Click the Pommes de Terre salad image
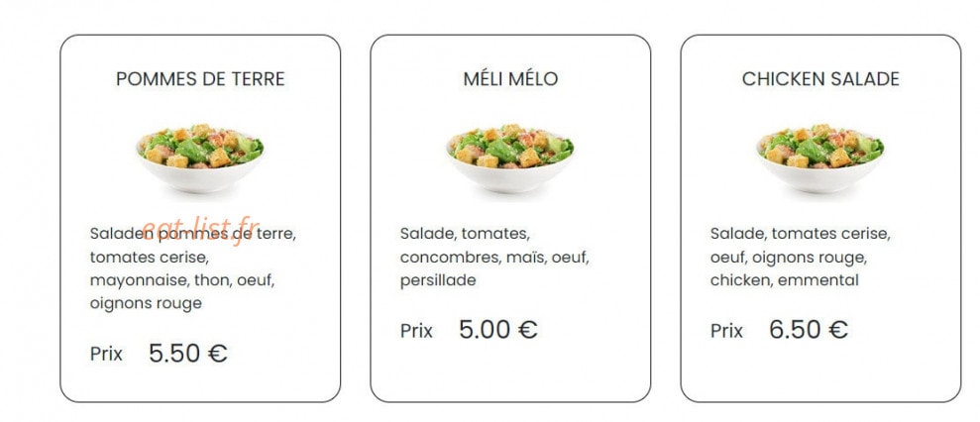The width and height of the screenshot is (980, 422). click(200, 158)
